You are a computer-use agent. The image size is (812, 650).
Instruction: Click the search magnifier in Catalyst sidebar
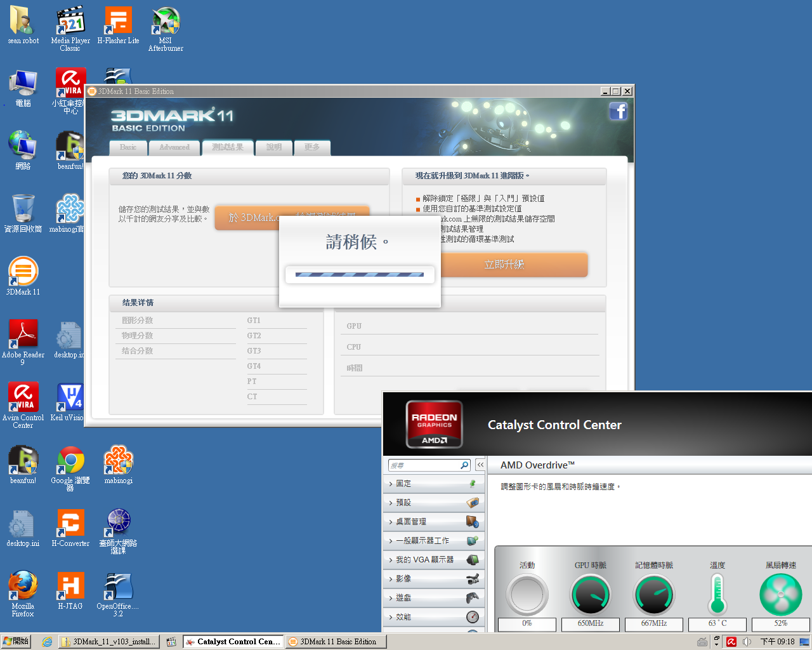pyautogui.click(x=464, y=465)
